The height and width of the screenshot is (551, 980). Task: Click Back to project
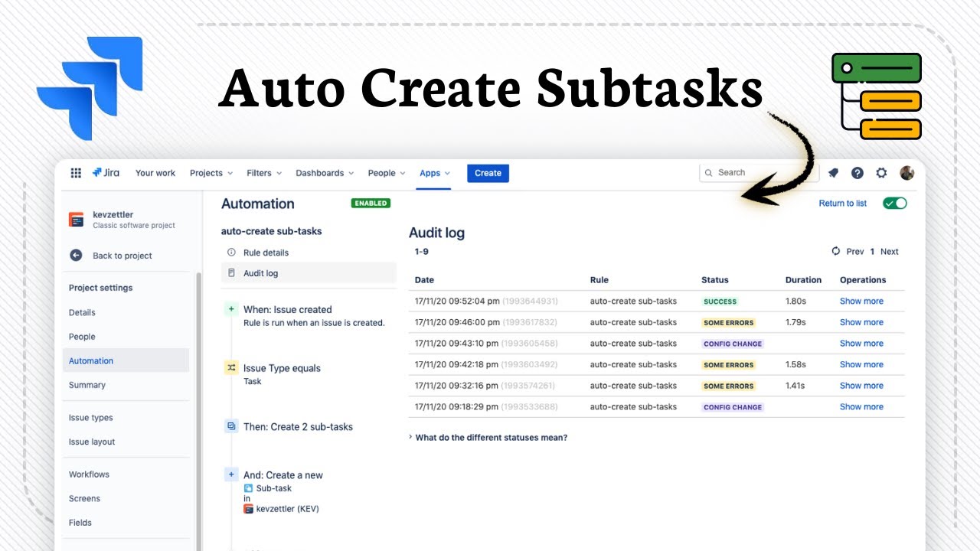[122, 256]
